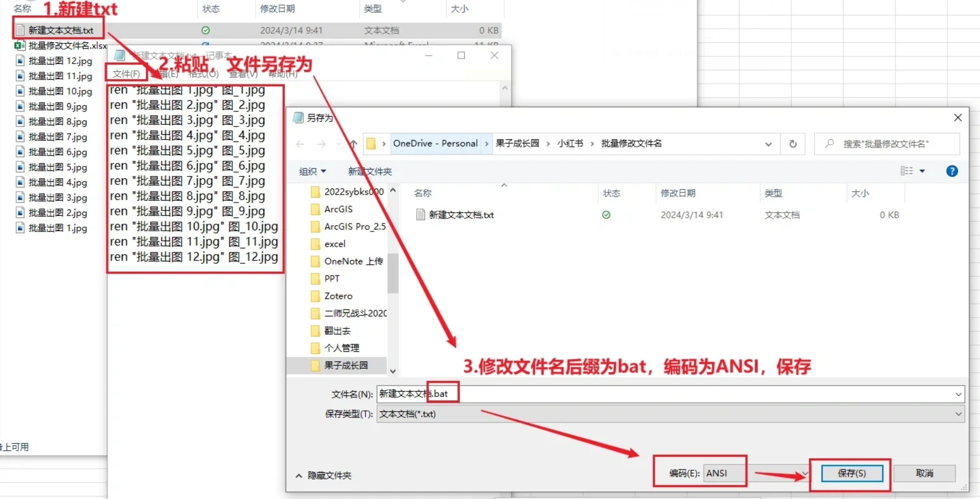The width and height of the screenshot is (980, 499).
Task: Click the blue help question mark icon
Action: [951, 171]
